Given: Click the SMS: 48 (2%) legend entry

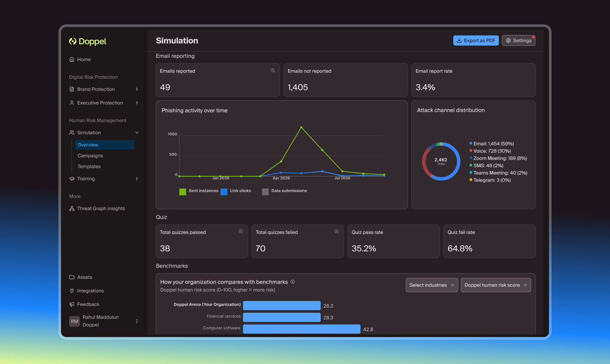Looking at the screenshot, I should (486, 165).
